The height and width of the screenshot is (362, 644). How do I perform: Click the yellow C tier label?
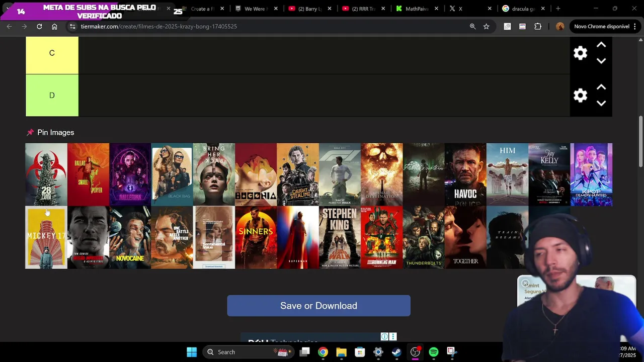click(x=52, y=54)
